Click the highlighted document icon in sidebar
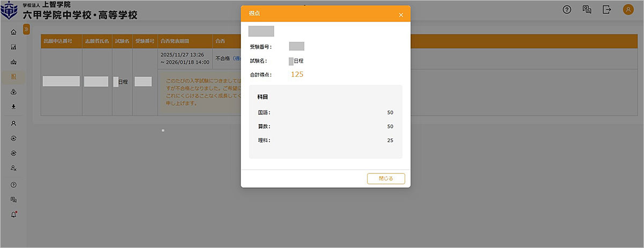Viewport: 644px width, 248px height. [x=13, y=77]
